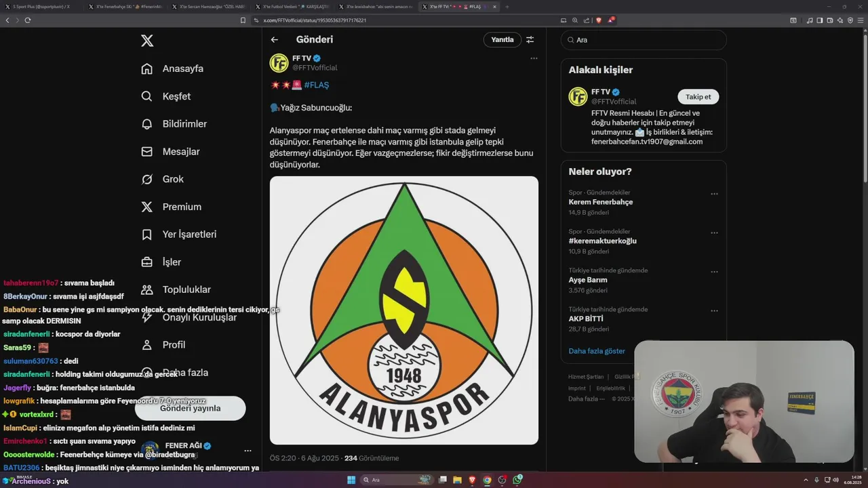
Task: Click the Brave Shields lion icon
Action: 598,20
